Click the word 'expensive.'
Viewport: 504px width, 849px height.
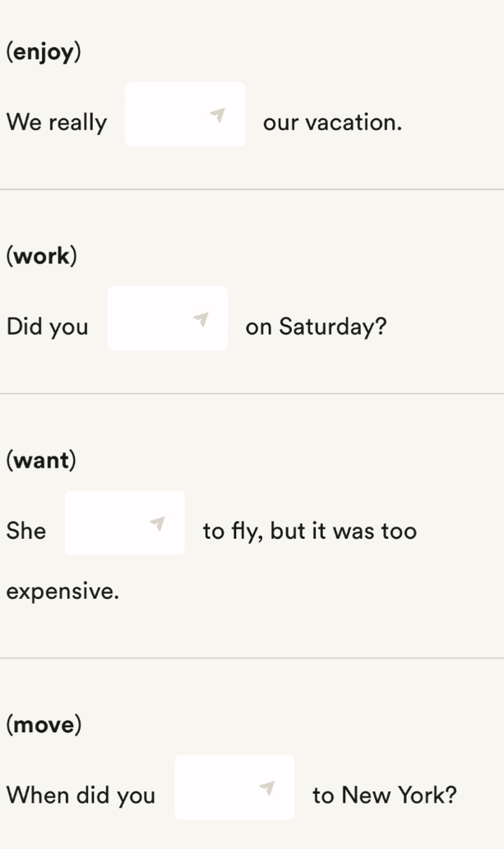tap(62, 592)
